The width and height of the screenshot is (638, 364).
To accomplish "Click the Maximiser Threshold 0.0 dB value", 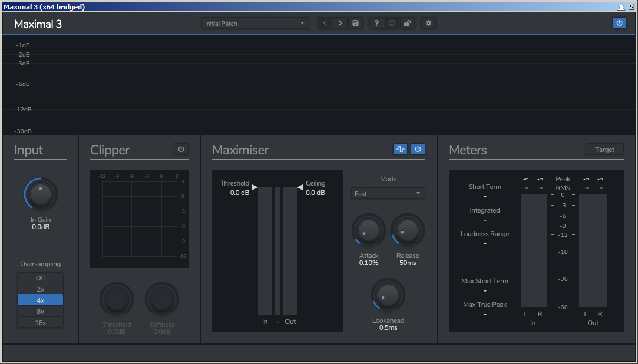I will [x=240, y=193].
